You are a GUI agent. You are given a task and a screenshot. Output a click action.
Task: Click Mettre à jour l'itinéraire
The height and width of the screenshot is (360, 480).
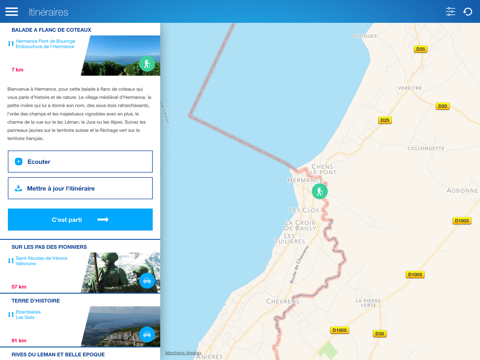coord(80,188)
